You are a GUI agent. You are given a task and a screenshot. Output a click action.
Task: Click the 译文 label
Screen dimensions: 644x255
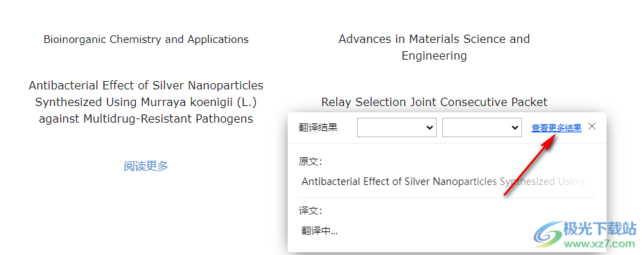(310, 211)
